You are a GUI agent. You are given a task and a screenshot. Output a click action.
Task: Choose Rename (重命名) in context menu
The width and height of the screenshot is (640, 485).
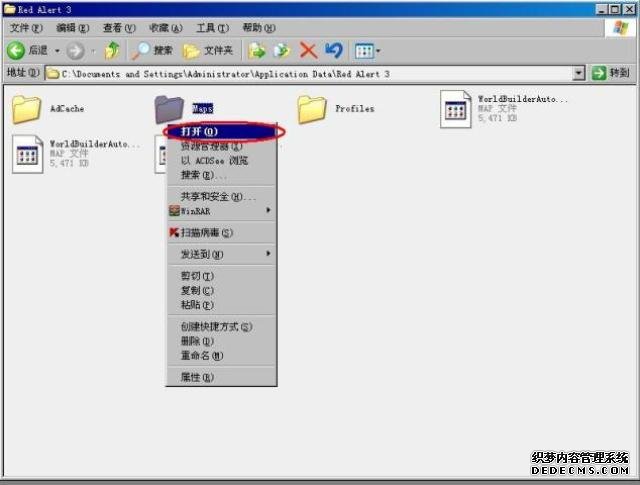(222, 356)
